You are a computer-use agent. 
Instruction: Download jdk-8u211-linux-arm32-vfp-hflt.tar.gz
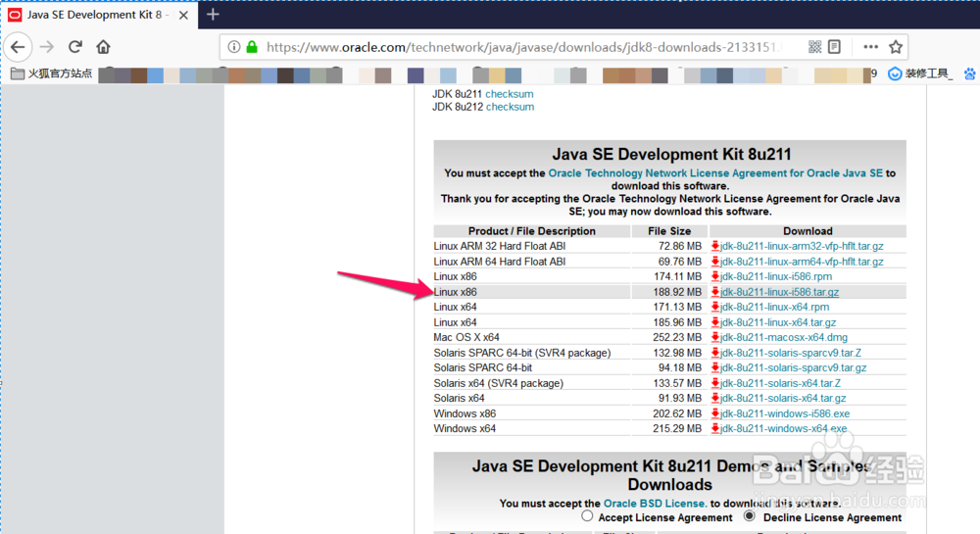(x=802, y=246)
